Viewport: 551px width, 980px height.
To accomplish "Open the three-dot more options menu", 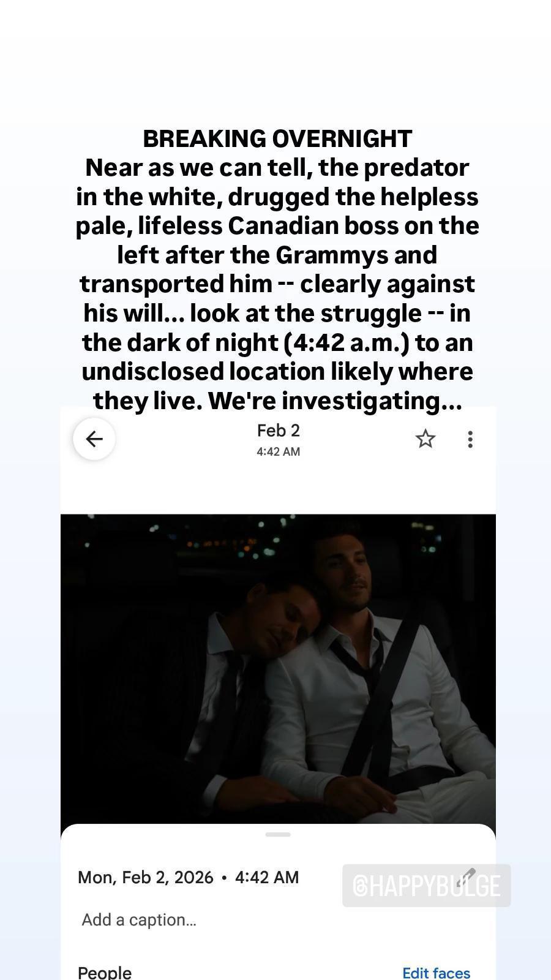I will [x=470, y=439].
